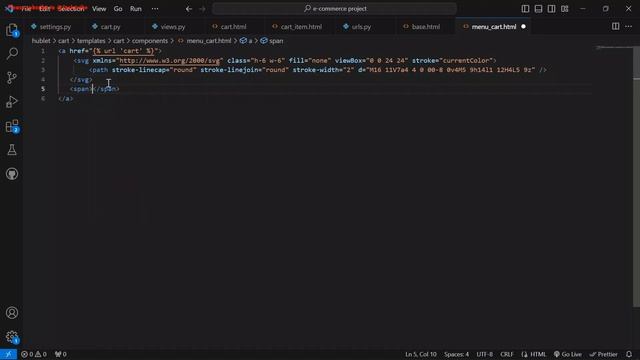Open the File menu
Viewport: 640px width, 360px height.
(x=26, y=9)
